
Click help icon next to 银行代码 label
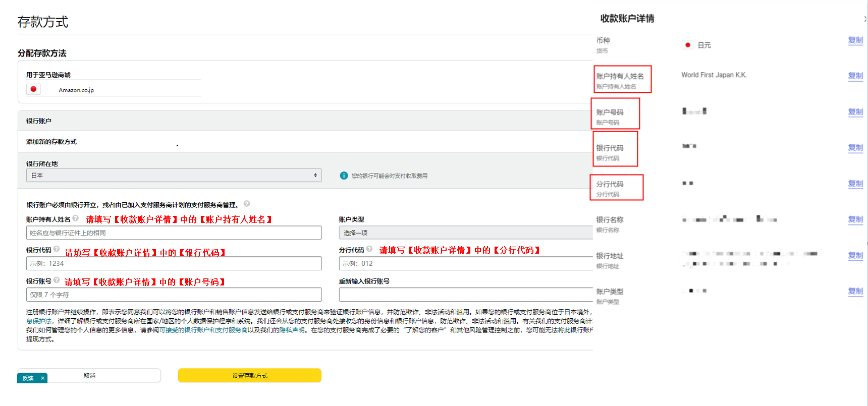click(57, 249)
